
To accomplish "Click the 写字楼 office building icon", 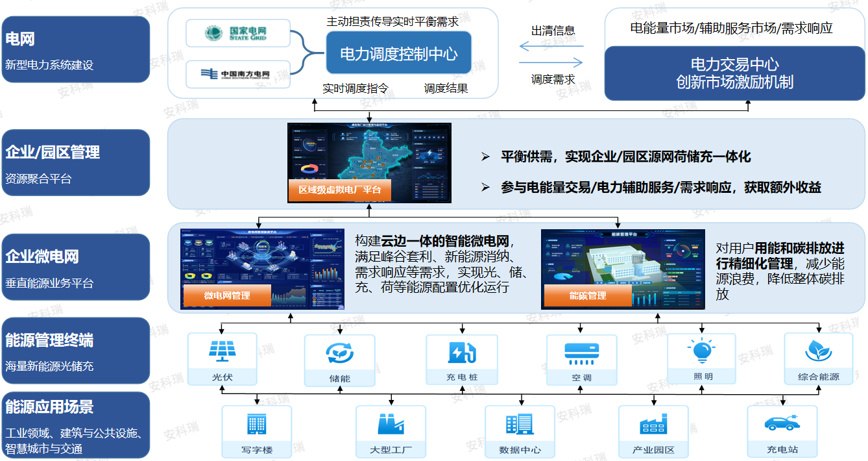I will coord(256,425).
